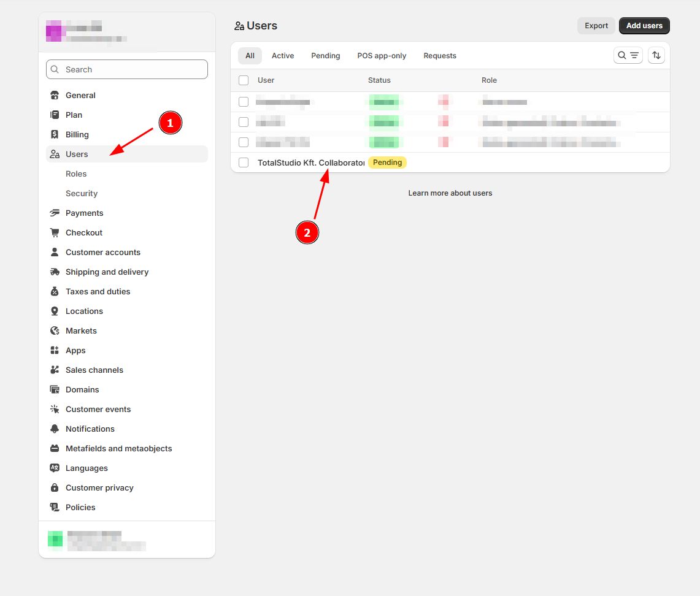This screenshot has height=596, width=700.
Task: Click the Payments hand icon
Action: pos(55,213)
